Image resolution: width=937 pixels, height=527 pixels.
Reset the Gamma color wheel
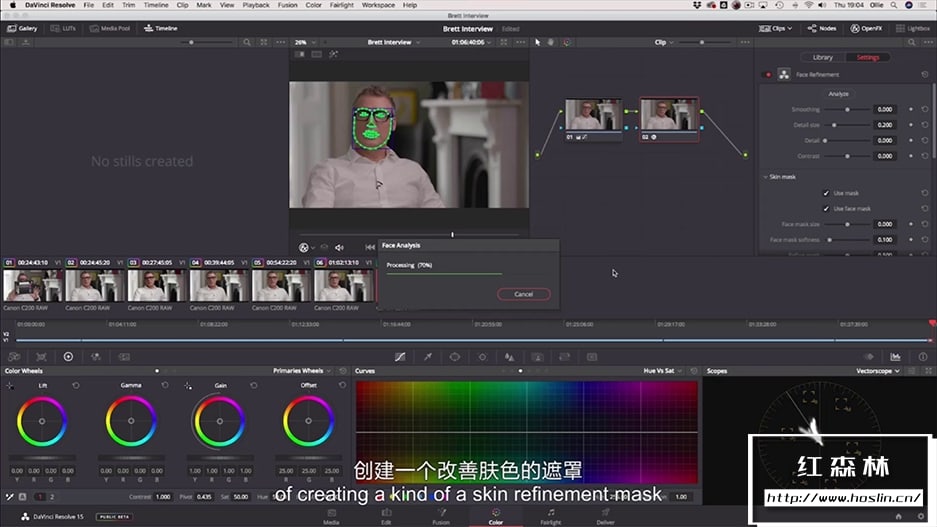click(x=165, y=385)
